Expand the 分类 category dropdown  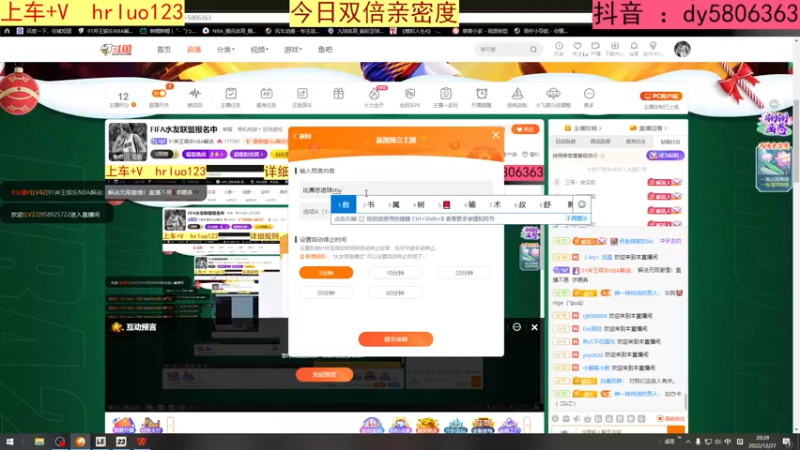pyautogui.click(x=226, y=49)
